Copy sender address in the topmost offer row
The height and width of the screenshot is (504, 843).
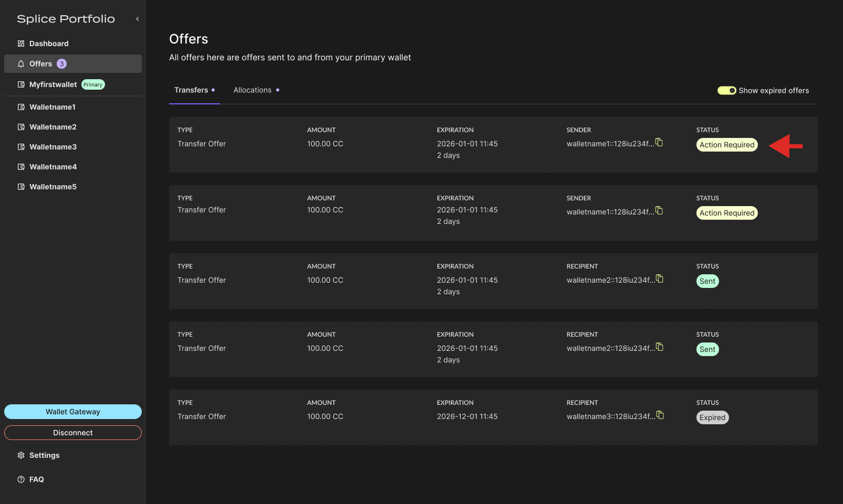[x=659, y=142]
